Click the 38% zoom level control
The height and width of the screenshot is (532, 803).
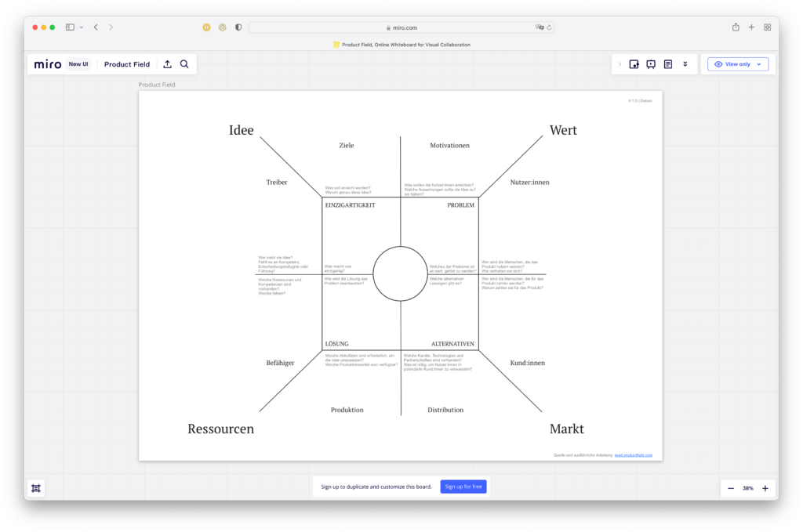tap(747, 487)
